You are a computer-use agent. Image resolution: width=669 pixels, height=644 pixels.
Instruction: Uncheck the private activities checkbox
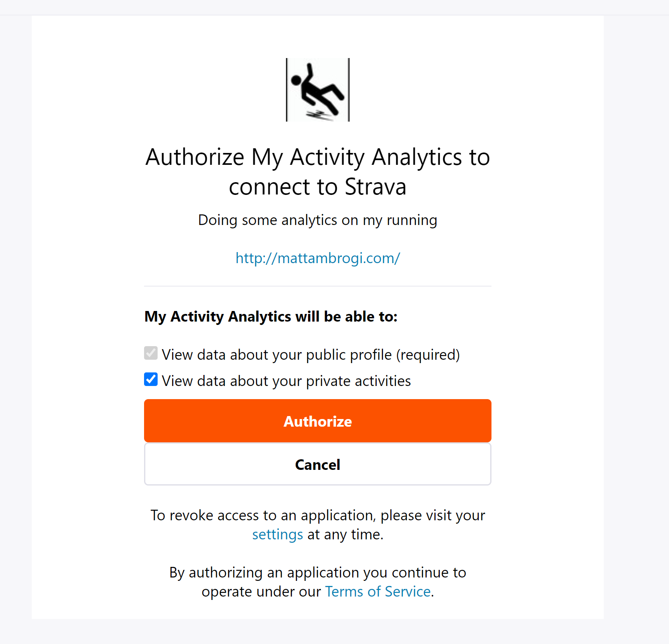pos(151,379)
